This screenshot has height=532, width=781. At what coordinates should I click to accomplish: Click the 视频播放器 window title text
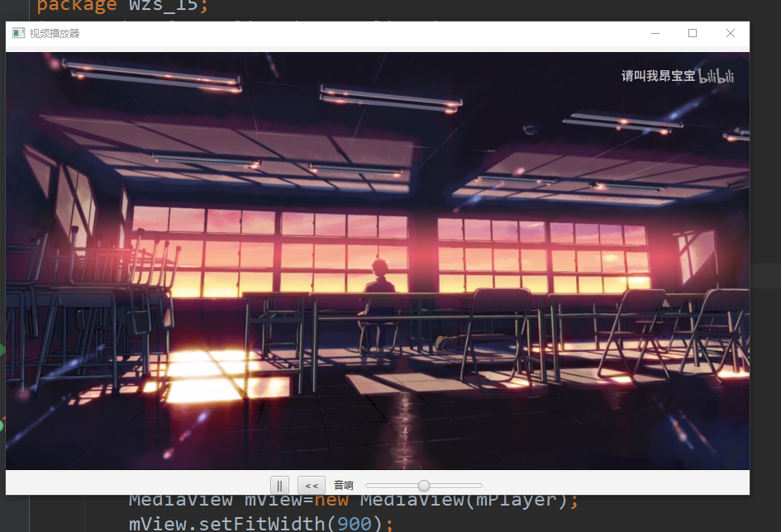[x=55, y=33]
